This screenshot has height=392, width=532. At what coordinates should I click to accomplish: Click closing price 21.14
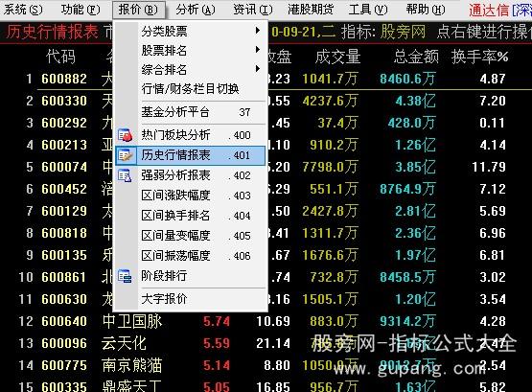click(273, 343)
